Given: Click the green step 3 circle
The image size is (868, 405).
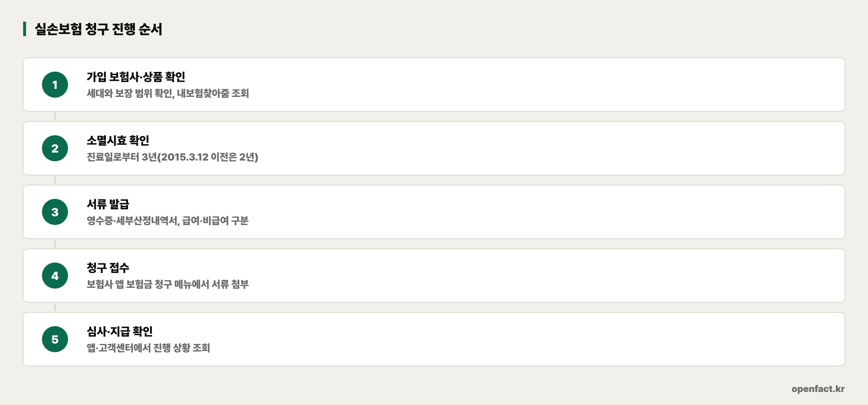Looking at the screenshot, I should pyautogui.click(x=55, y=212).
